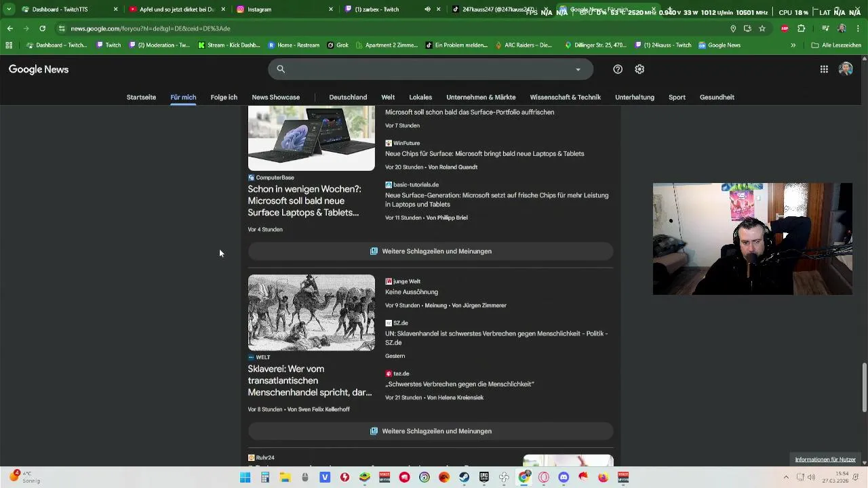The height and width of the screenshot is (488, 868).
Task: Open the Google apps grid
Action: point(824,69)
